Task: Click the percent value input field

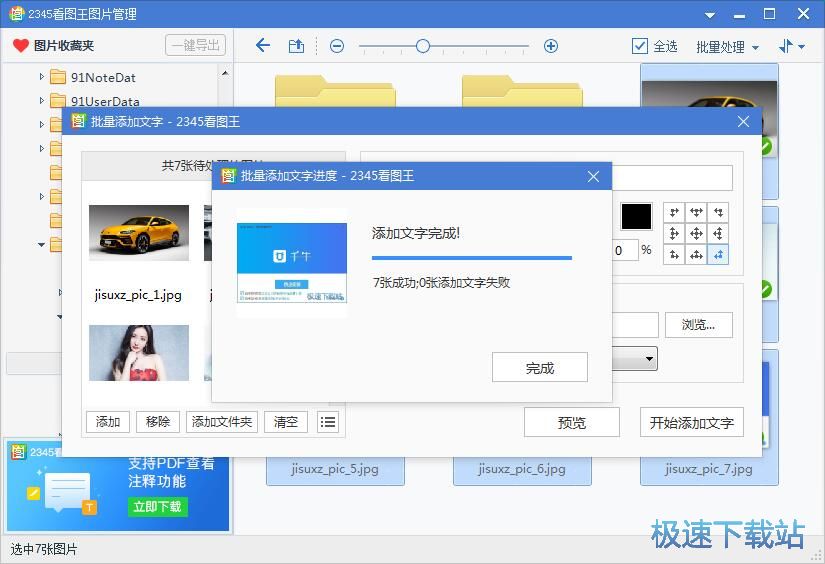Action: (x=625, y=250)
